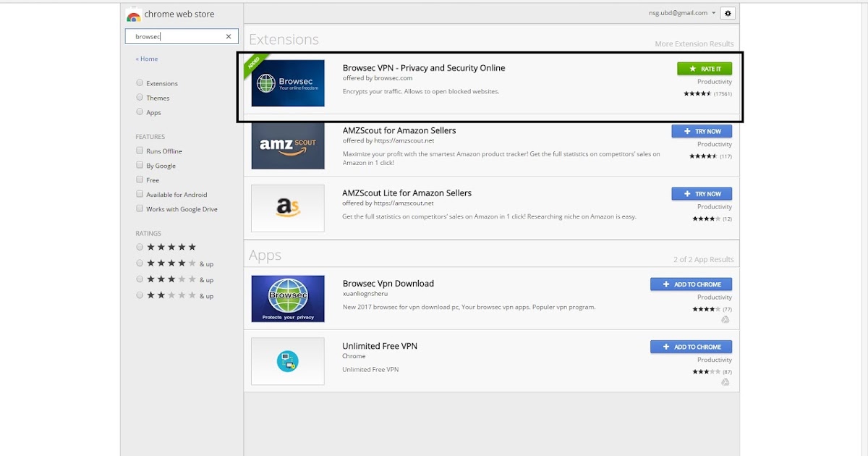Click the '2 of 2 App Results' text
The height and width of the screenshot is (456, 868).
point(704,259)
